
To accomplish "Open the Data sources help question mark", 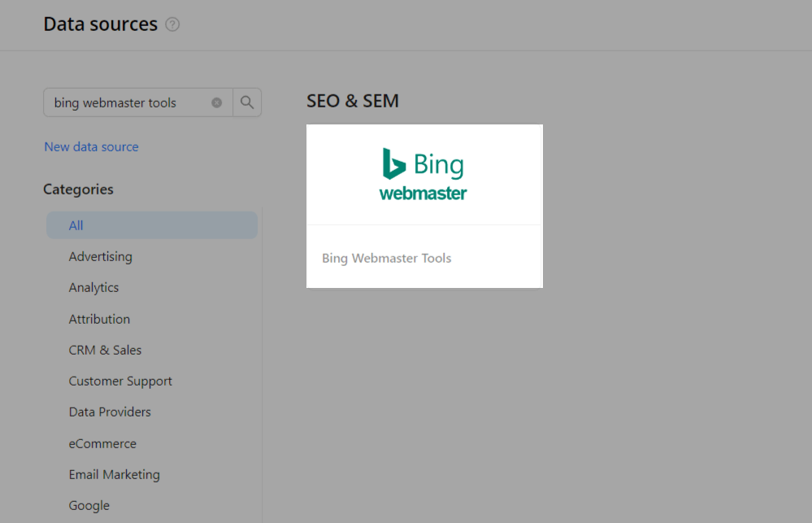I will tap(172, 24).
